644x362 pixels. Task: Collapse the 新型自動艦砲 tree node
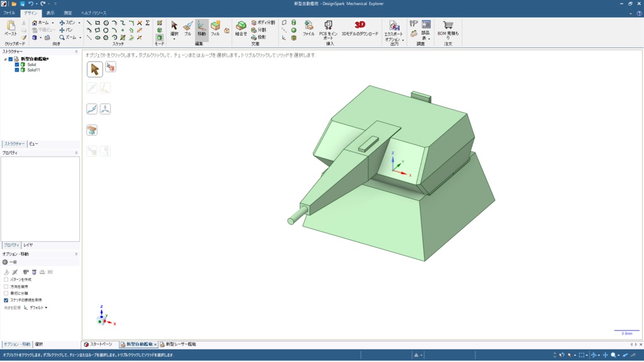(x=5, y=59)
